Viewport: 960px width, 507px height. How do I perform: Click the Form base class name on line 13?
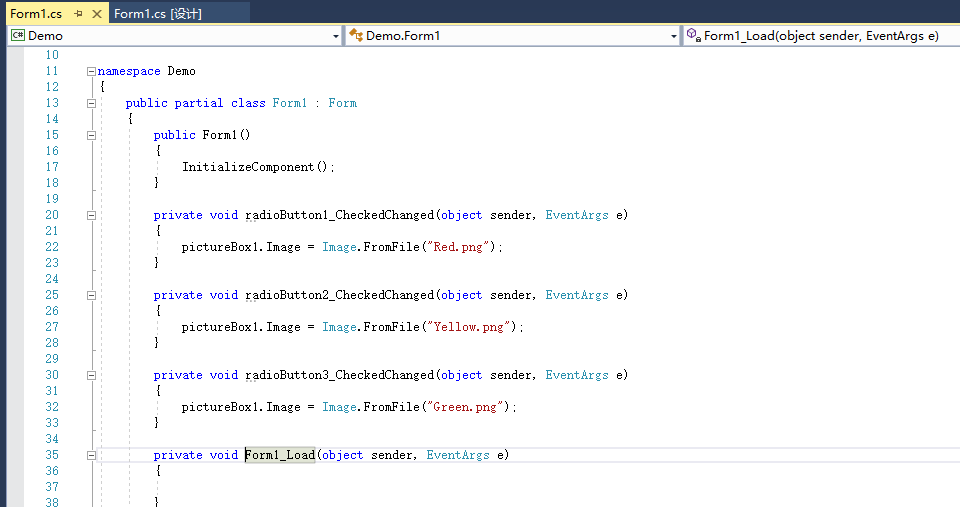coord(342,103)
